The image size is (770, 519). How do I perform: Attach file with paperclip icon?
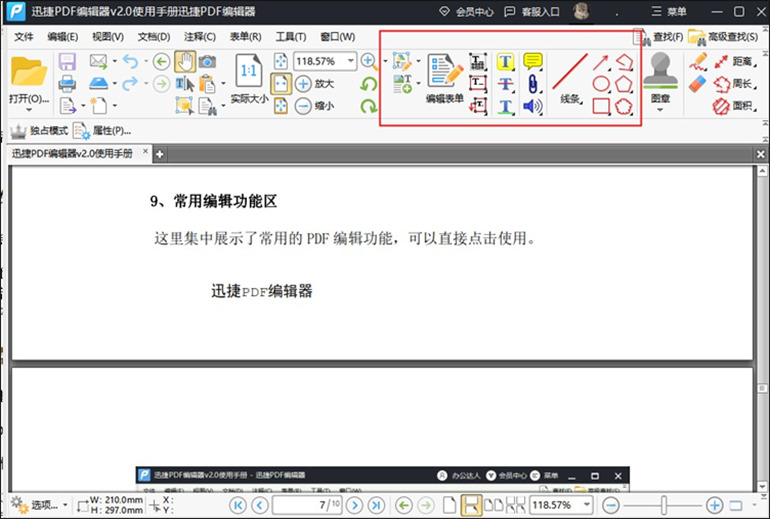(x=532, y=84)
